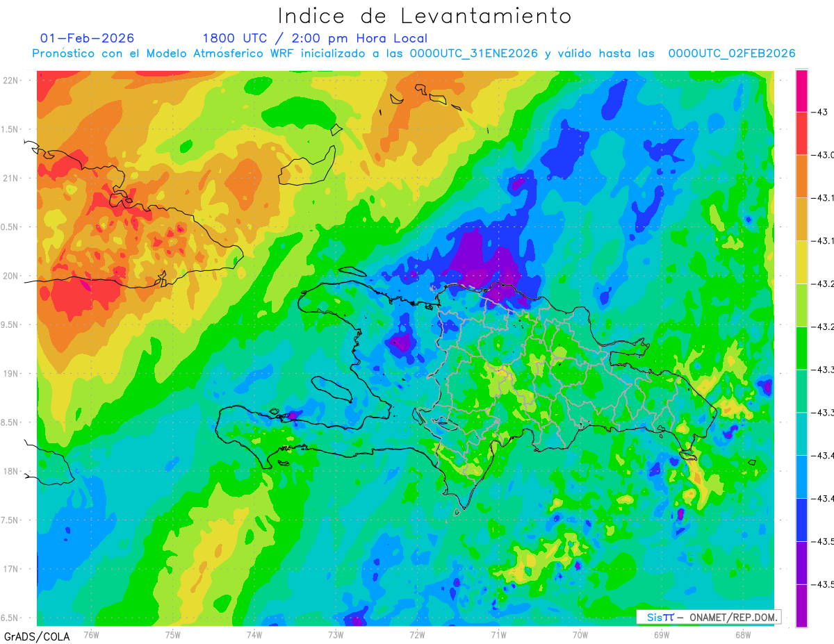The width and height of the screenshot is (834, 644).
Task: Select the yellow swatch in the color scale
Action: pos(801,262)
